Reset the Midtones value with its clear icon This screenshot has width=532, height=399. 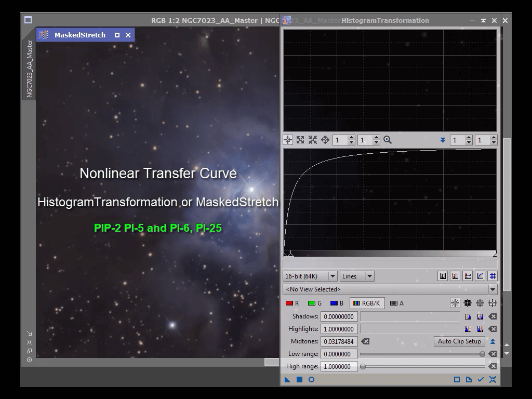[x=365, y=341]
